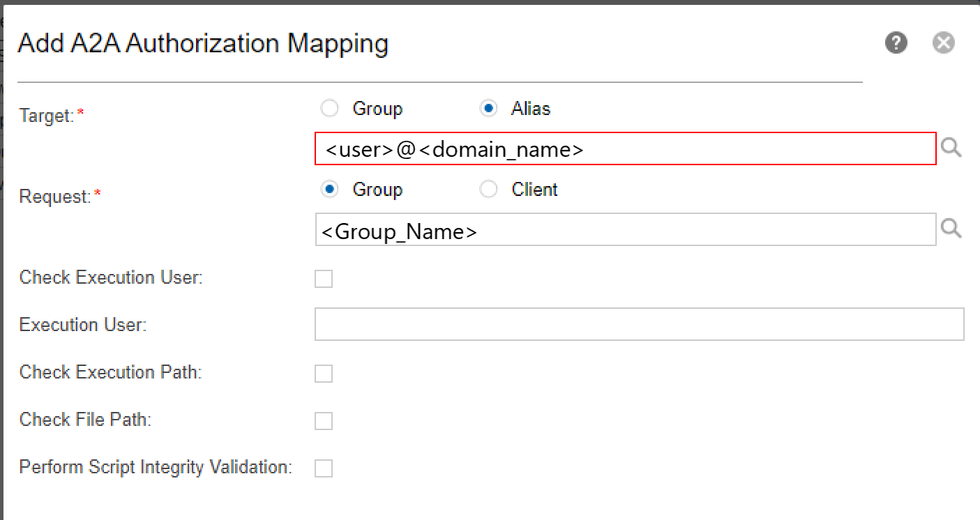Click the 'Execution User:' label text
This screenshot has height=520, width=980.
pyautogui.click(x=83, y=326)
